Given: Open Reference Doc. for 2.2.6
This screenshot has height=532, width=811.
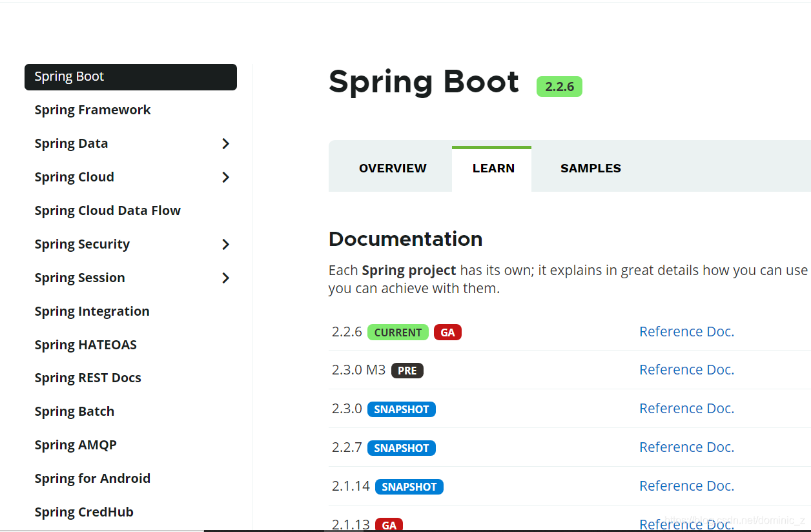Looking at the screenshot, I should coord(686,331).
